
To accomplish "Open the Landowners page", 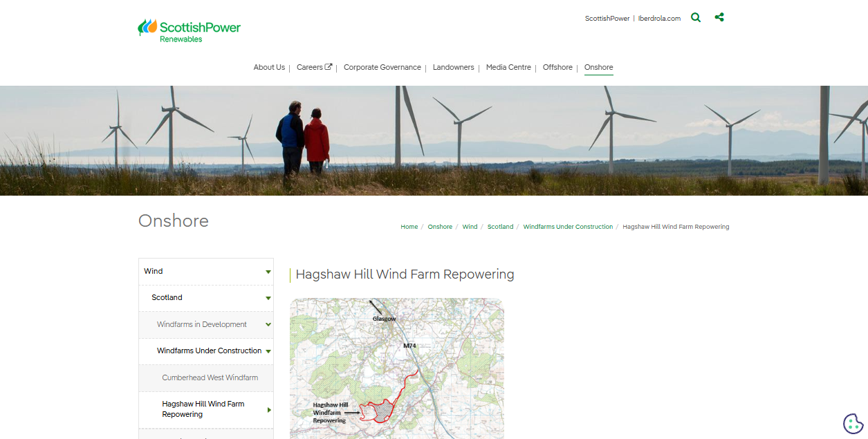I will (453, 67).
